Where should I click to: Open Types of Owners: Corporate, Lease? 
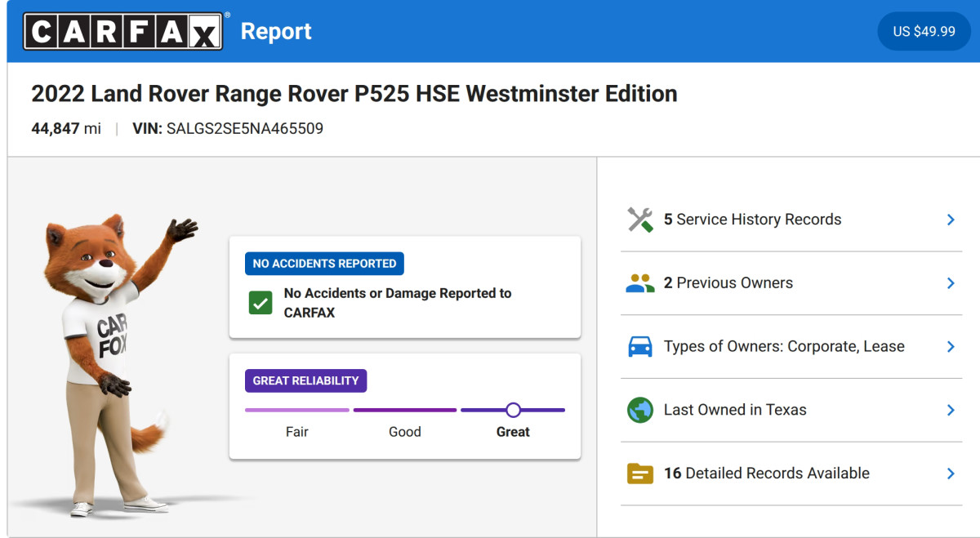pyautogui.click(x=791, y=346)
